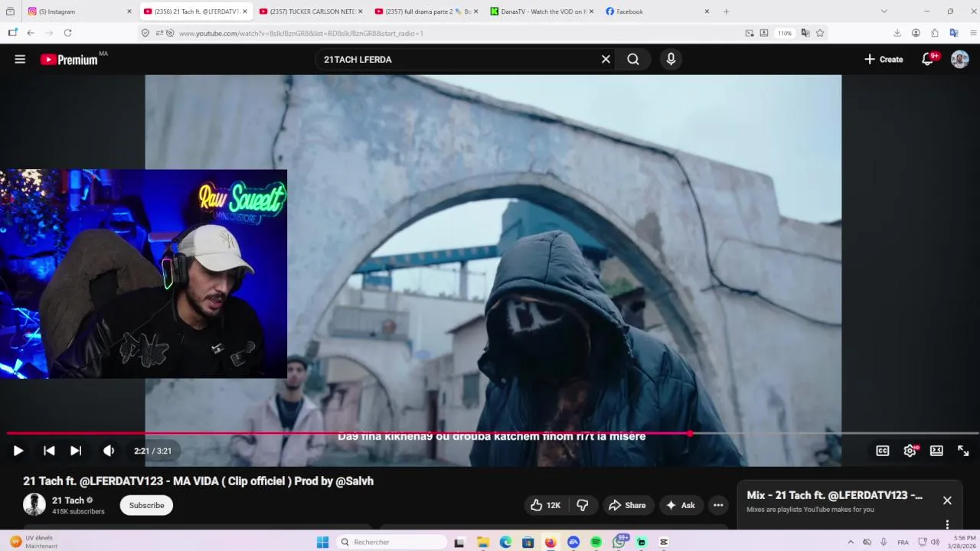Open browser application menu
Image resolution: width=980 pixels, height=551 pixels.
973,33
